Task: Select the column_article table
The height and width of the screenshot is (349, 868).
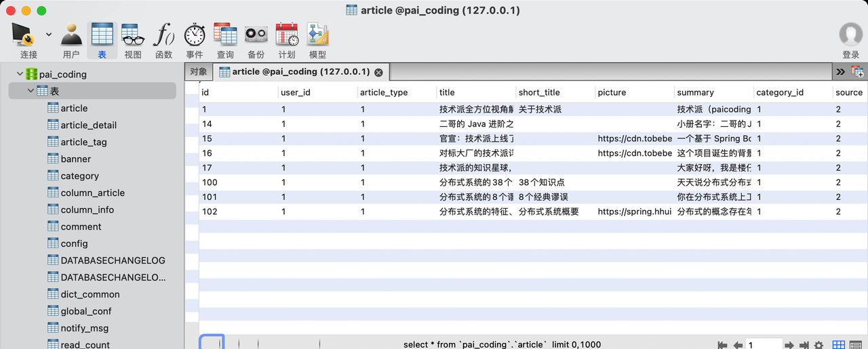Action: point(92,192)
